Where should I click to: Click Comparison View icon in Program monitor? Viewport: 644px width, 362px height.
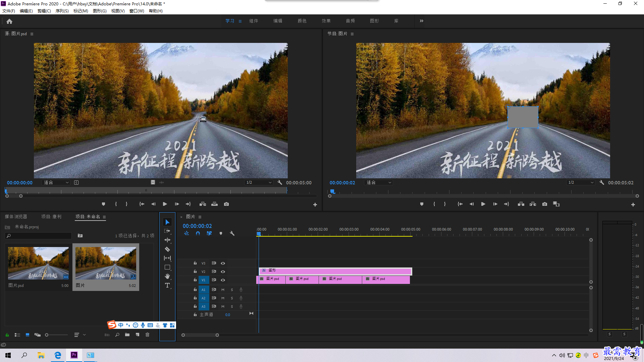point(556,204)
